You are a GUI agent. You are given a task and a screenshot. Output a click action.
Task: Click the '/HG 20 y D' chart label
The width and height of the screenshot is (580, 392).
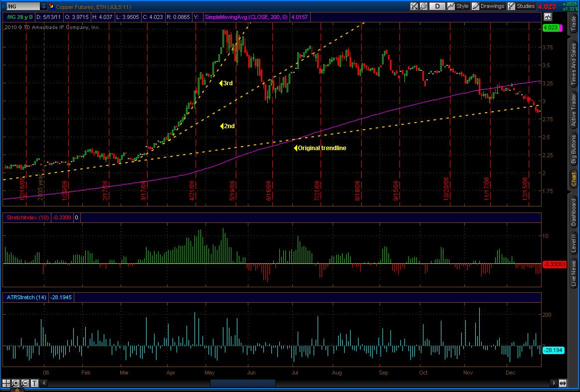19,17
